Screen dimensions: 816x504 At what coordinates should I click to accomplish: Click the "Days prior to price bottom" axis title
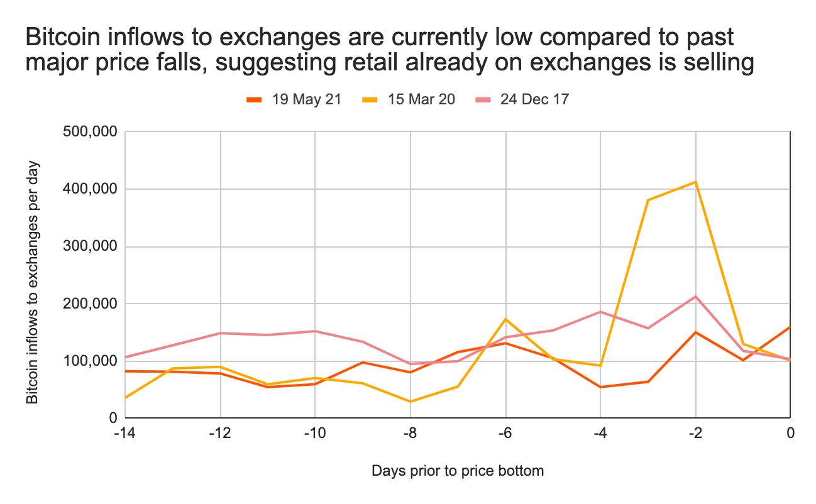coord(457,471)
